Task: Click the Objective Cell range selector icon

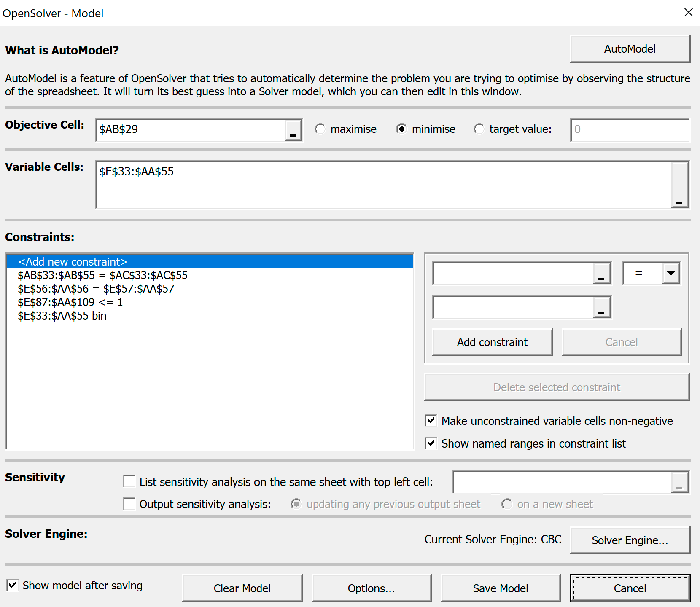Action: tap(293, 130)
